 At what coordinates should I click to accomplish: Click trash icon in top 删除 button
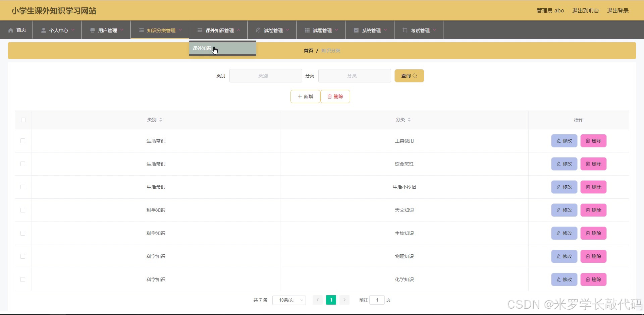pyautogui.click(x=330, y=97)
